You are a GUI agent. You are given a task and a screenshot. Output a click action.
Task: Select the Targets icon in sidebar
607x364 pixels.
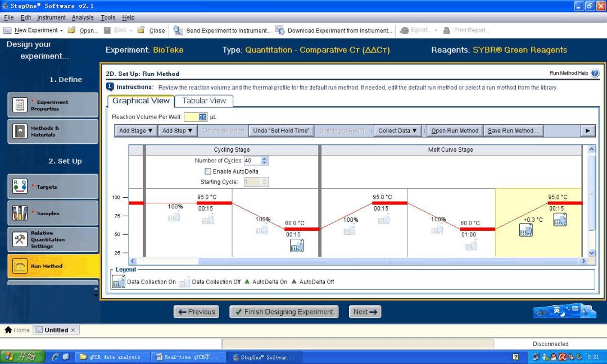(x=20, y=186)
